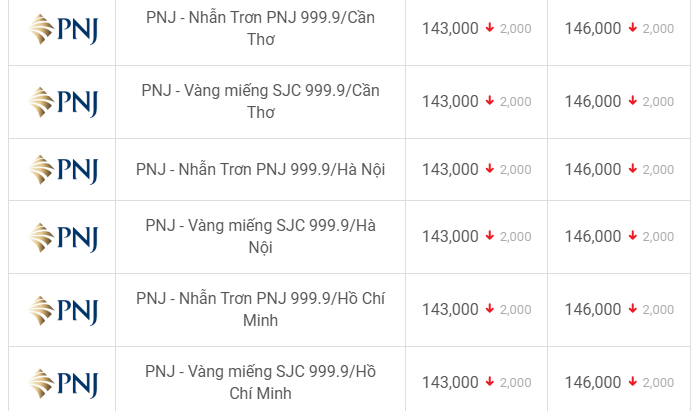The image size is (695, 411).
Task: Click 146,000 price for Nhẫn Trơn Hồ Chí Minh
Action: tap(593, 309)
